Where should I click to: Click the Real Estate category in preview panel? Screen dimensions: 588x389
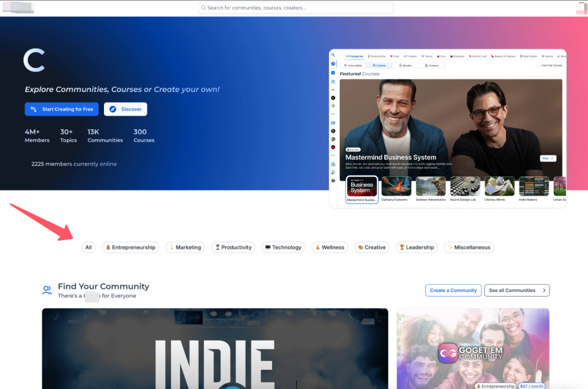tap(528, 56)
